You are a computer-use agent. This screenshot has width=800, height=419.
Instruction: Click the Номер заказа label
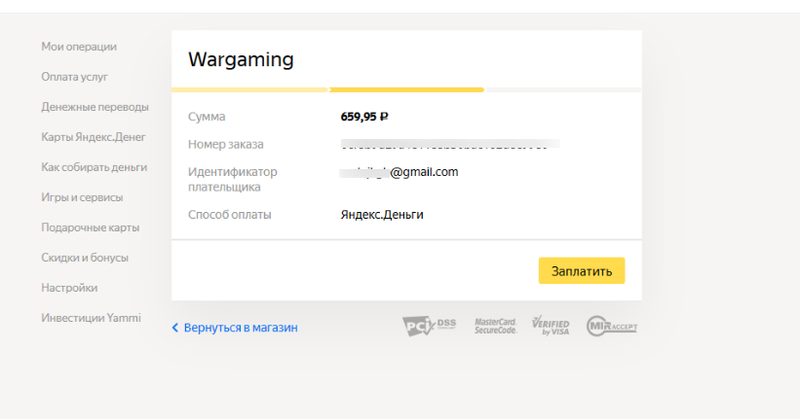coord(226,144)
